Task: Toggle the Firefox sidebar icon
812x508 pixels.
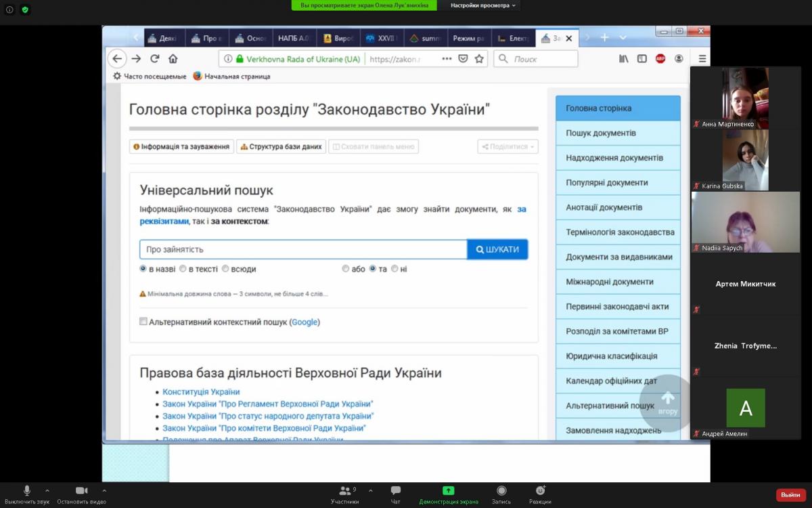Action: click(641, 59)
